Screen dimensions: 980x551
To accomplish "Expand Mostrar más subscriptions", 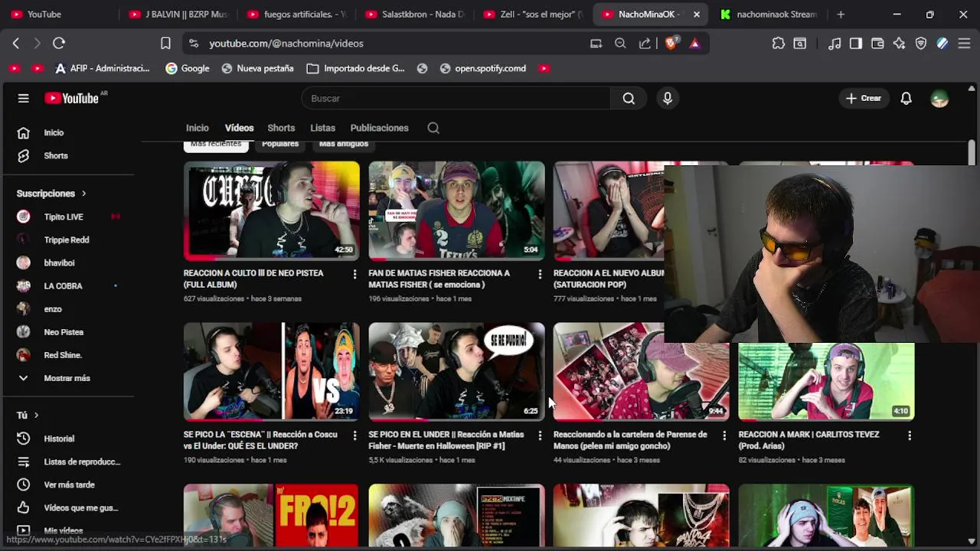I will [67, 378].
